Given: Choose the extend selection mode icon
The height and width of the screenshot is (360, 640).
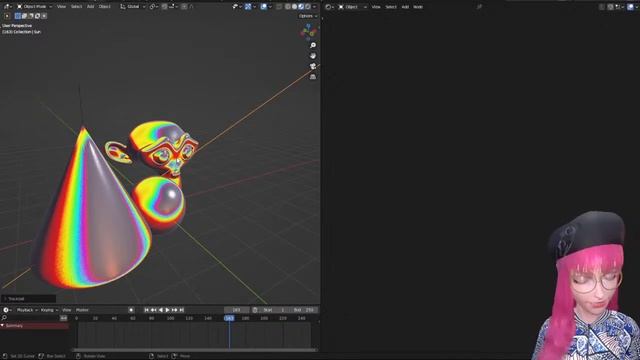Looking at the screenshot, I should (24, 16).
